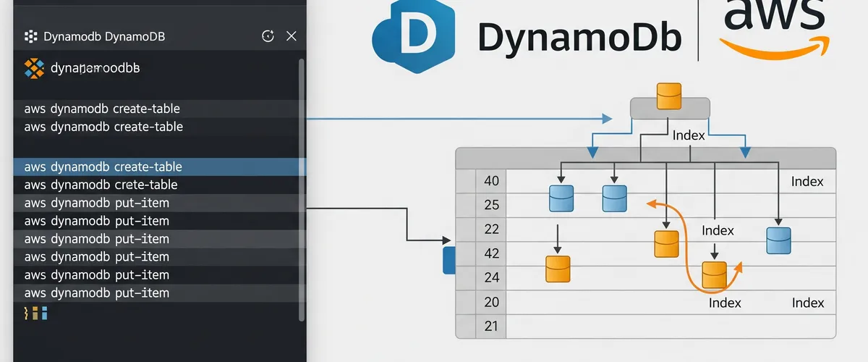Click the orange database icon circled by the curved arrow

(x=714, y=276)
